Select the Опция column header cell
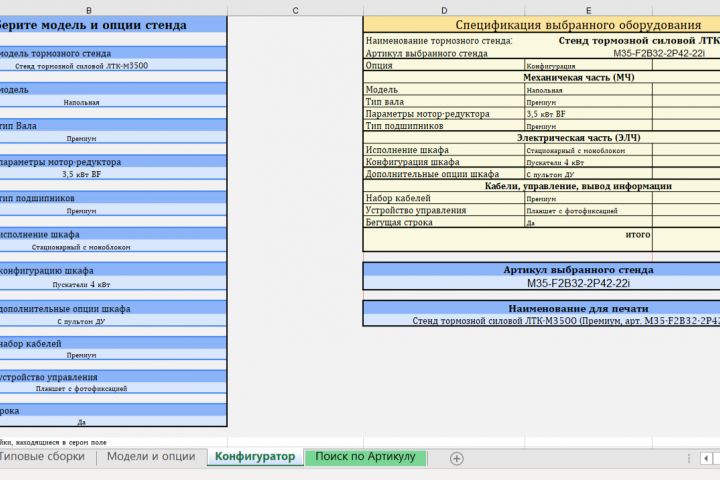720x480 pixels. [x=444, y=65]
